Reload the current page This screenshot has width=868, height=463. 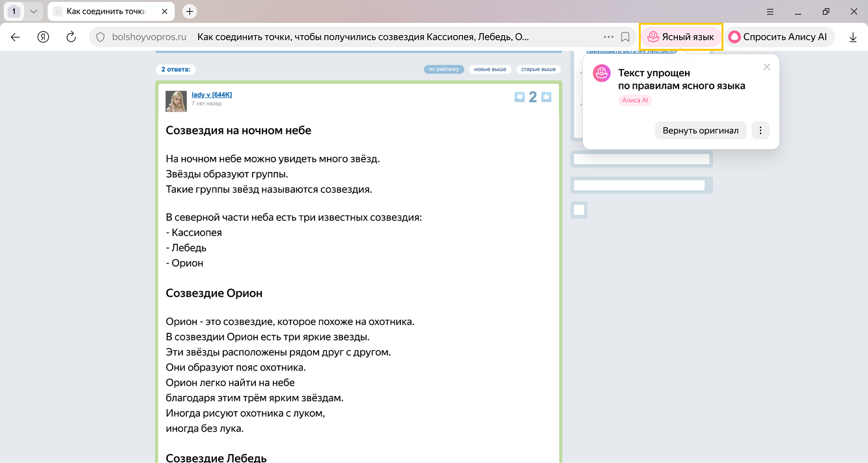coord(72,37)
